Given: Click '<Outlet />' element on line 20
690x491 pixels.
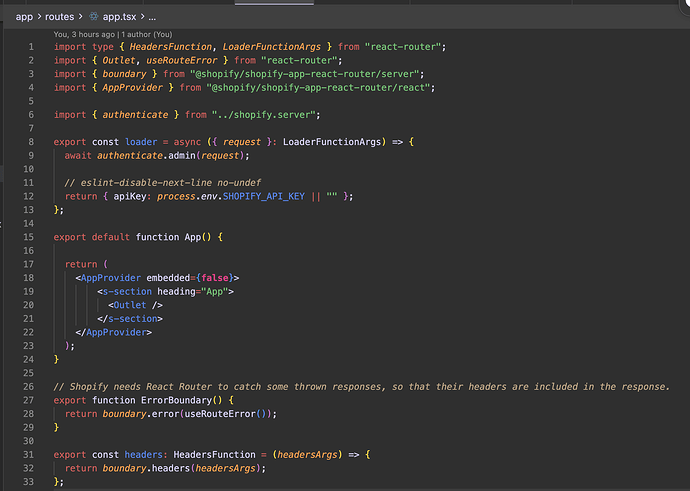Looking at the screenshot, I should click(x=136, y=305).
